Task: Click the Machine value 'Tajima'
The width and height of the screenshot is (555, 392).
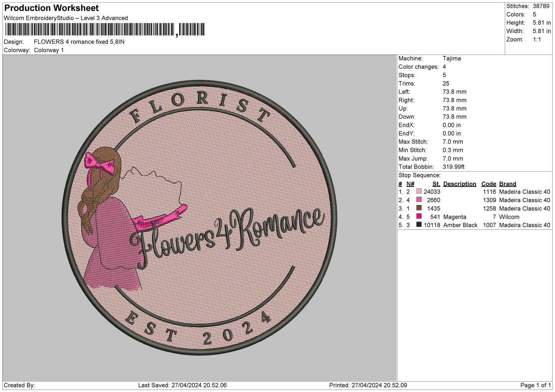Action: point(452,58)
